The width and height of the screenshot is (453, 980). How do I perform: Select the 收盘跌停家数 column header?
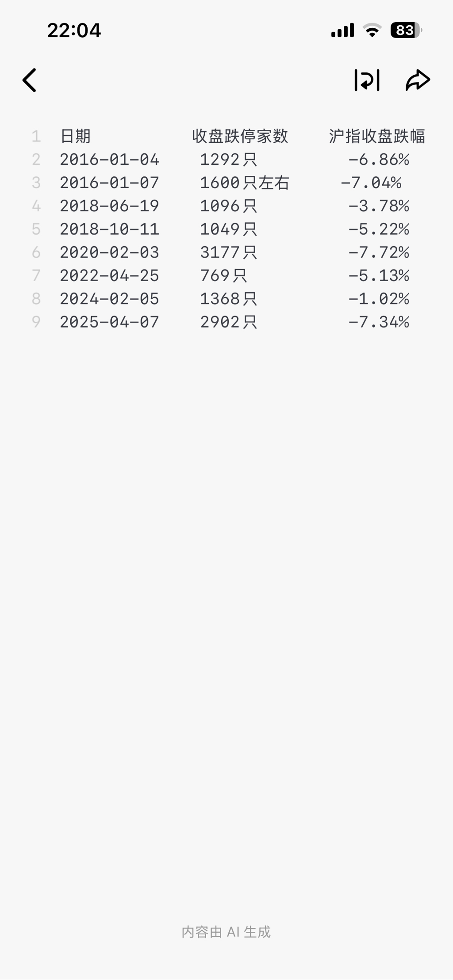click(240, 136)
